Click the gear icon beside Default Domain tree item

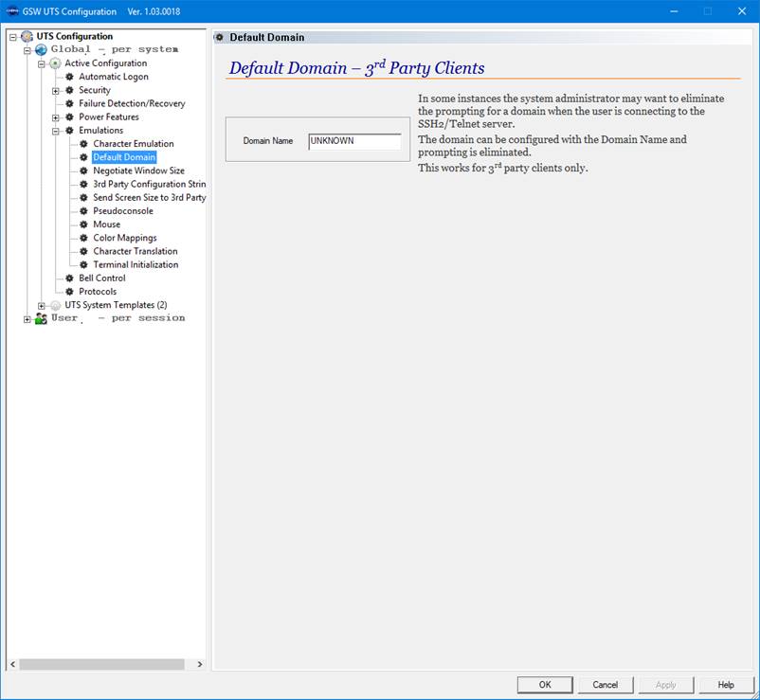[x=83, y=157]
